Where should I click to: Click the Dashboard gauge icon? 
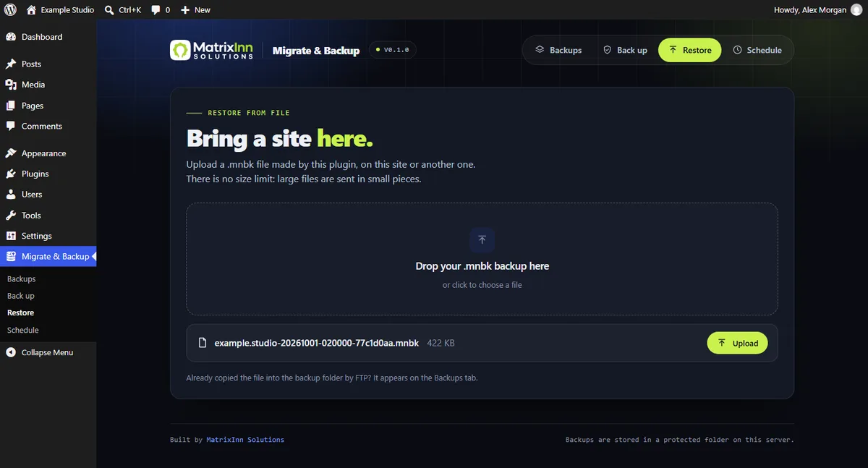click(11, 37)
